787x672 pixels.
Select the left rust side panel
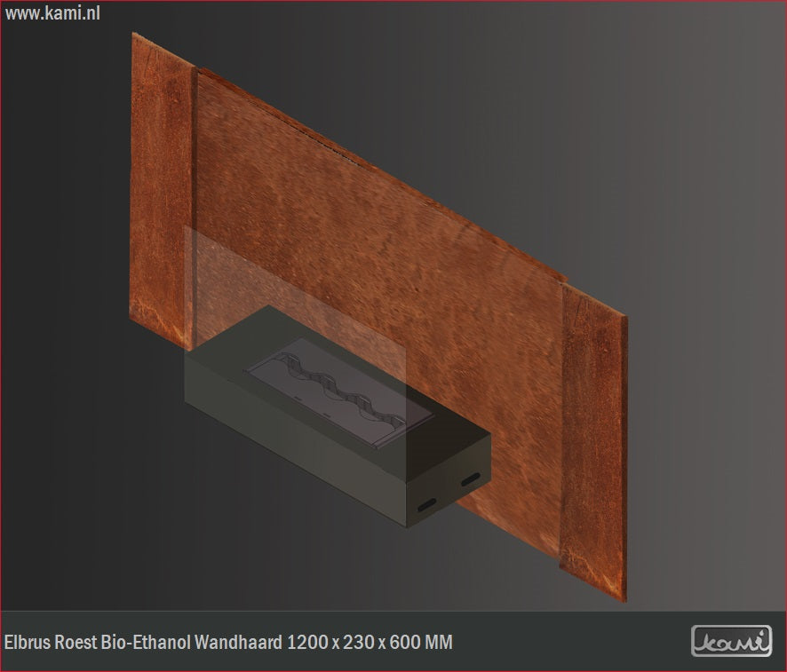[x=162, y=186]
